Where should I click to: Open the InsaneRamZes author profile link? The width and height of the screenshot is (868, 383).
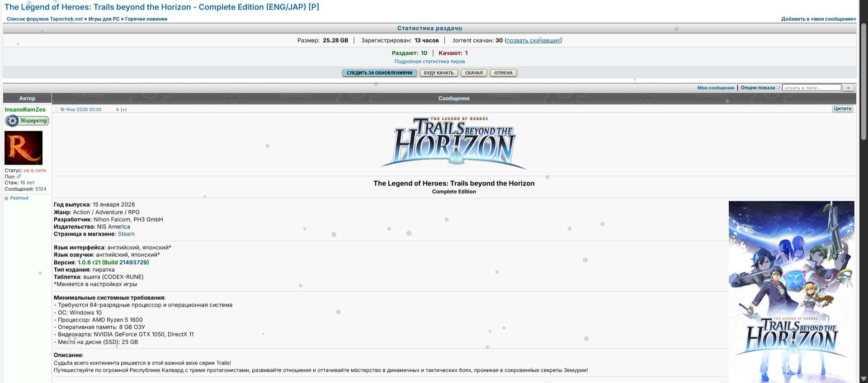pos(25,109)
